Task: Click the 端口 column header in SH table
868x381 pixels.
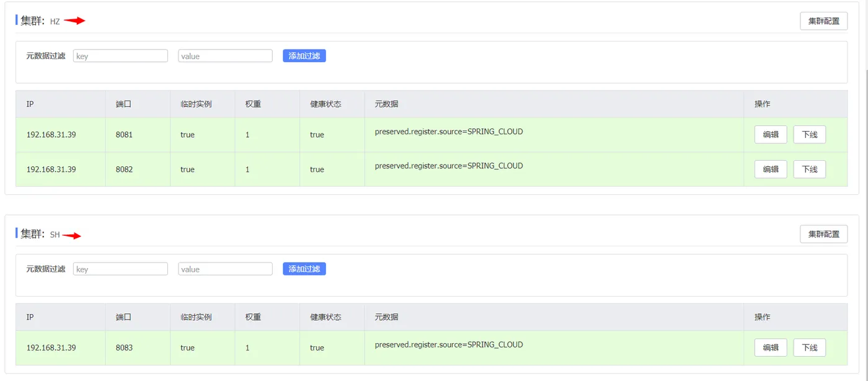Action: click(123, 317)
